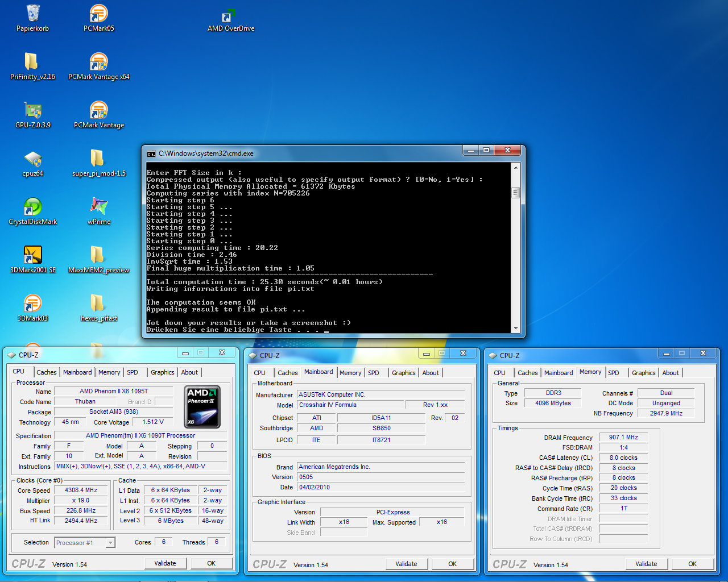
Task: Launch the 3DMark03 shortcut
Action: pyautogui.click(x=33, y=308)
